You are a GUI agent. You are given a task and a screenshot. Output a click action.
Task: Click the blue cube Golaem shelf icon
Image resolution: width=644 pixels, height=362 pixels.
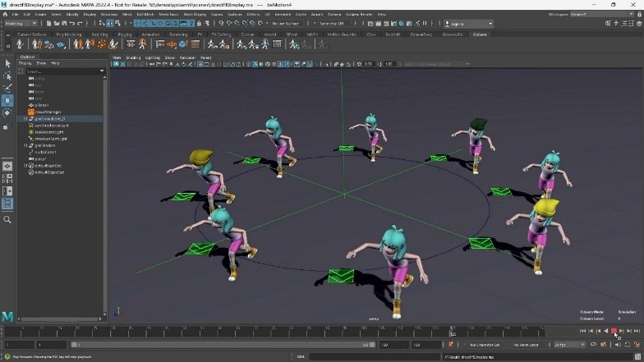click(x=182, y=44)
